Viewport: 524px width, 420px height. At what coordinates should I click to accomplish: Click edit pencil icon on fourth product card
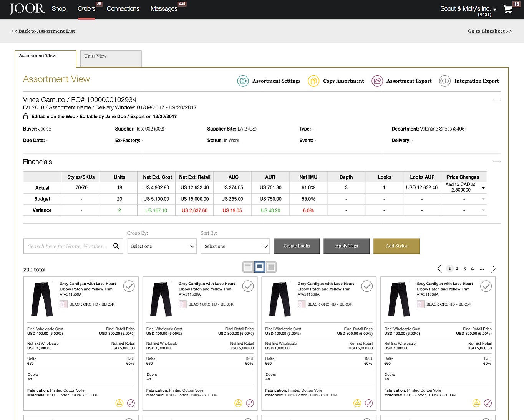(x=488, y=403)
